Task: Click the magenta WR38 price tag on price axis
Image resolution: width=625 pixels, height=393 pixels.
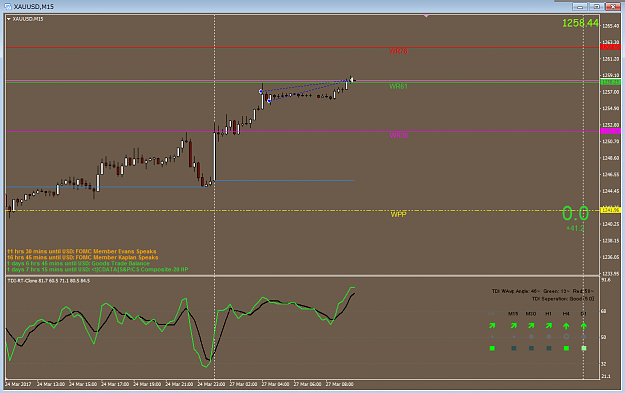Action: (611, 131)
